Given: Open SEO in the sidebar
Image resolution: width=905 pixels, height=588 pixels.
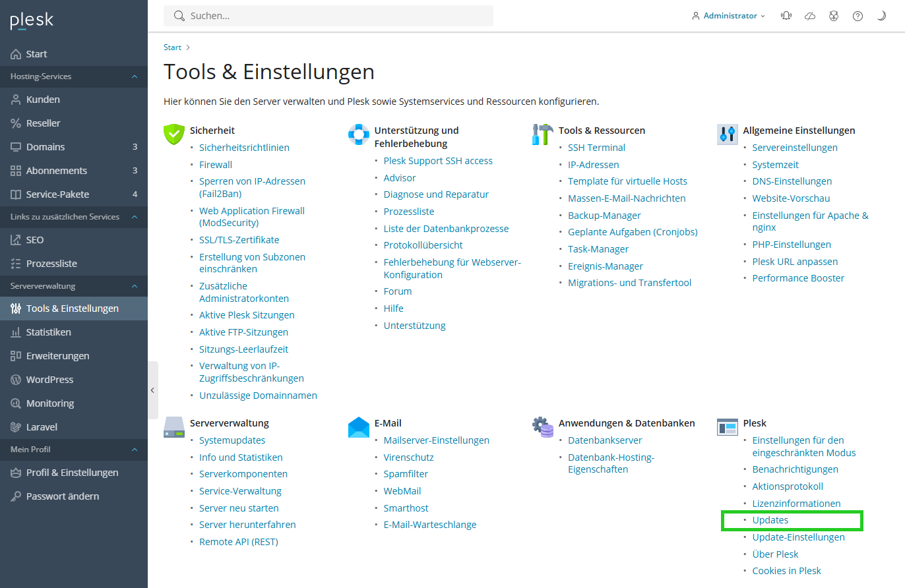Looking at the screenshot, I should [74, 240].
